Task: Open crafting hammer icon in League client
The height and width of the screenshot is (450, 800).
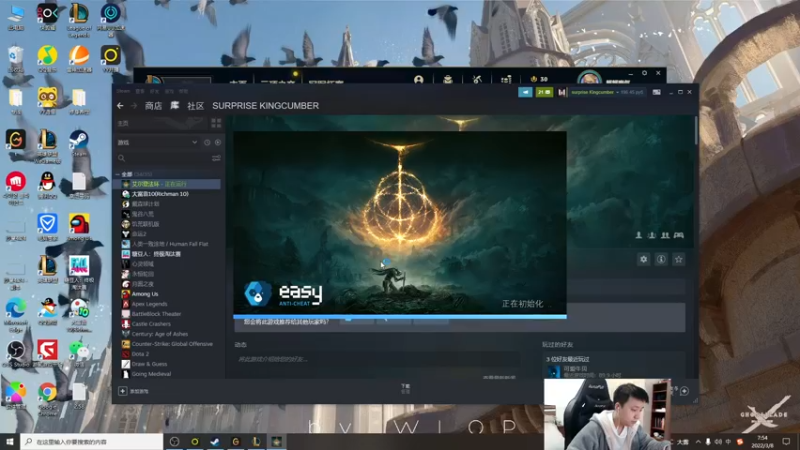Action: (477, 80)
